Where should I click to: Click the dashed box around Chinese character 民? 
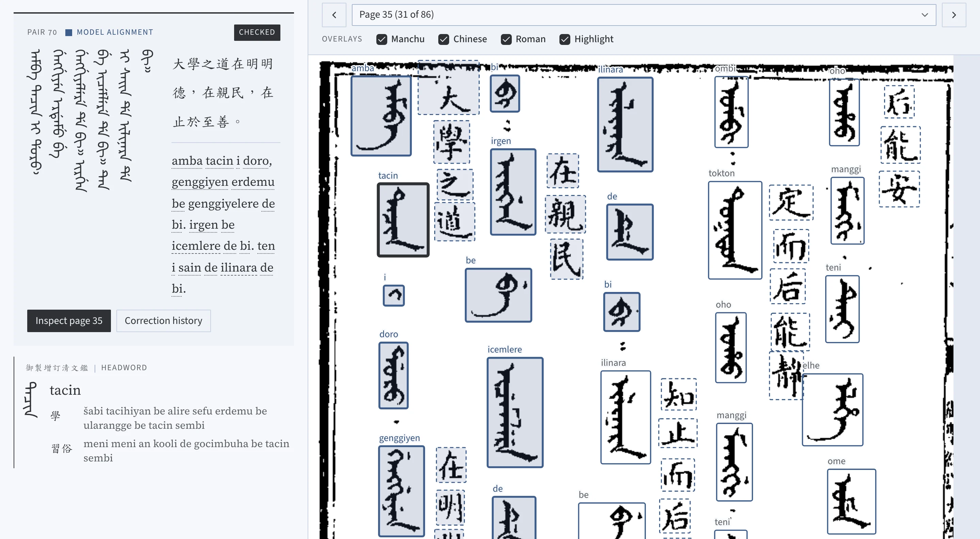tap(567, 259)
